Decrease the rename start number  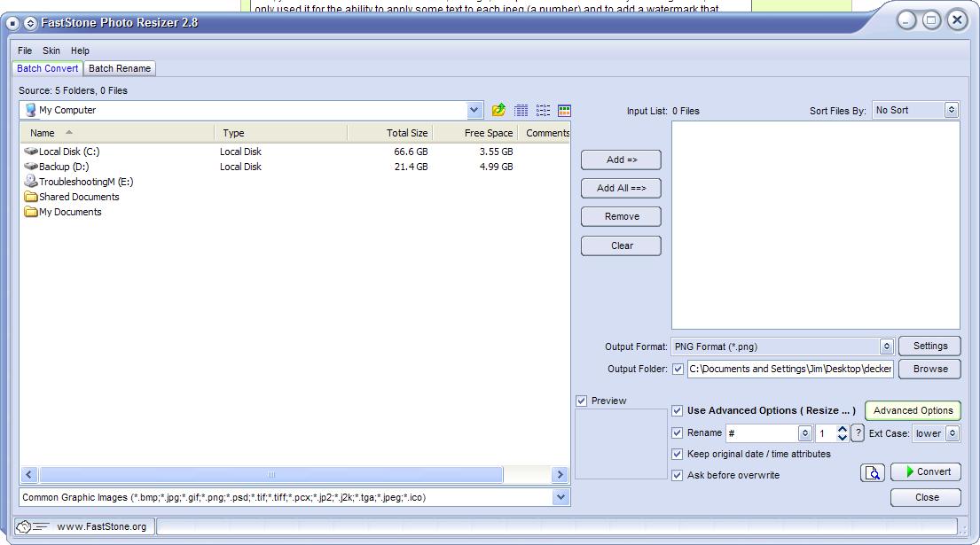[x=842, y=438]
